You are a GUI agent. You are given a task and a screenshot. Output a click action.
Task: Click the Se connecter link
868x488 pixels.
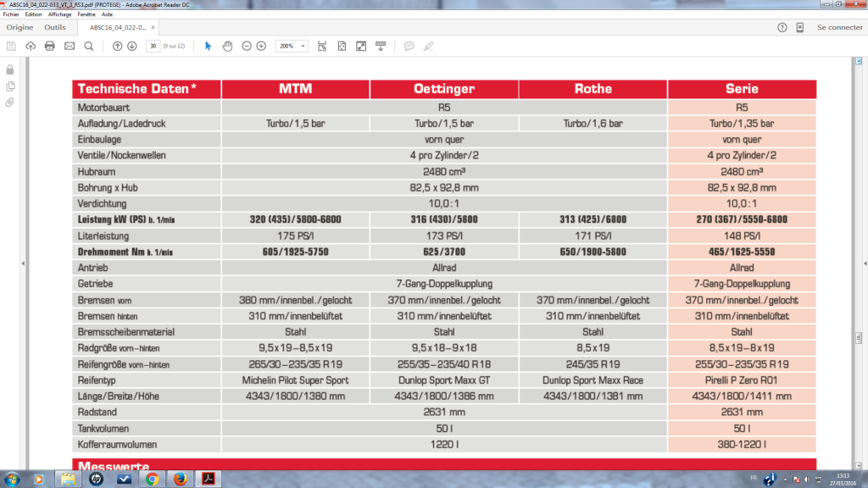(839, 27)
